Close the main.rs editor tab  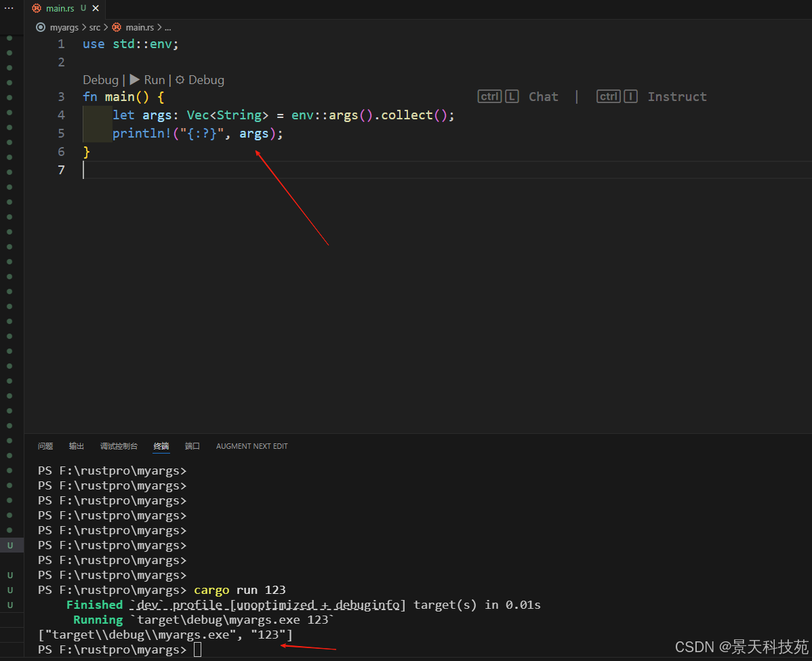pos(96,8)
